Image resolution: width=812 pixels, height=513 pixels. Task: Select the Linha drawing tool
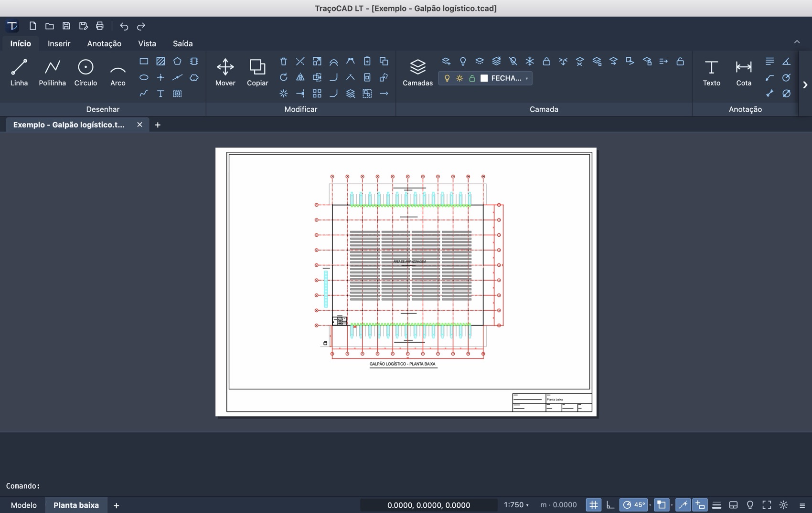19,73
